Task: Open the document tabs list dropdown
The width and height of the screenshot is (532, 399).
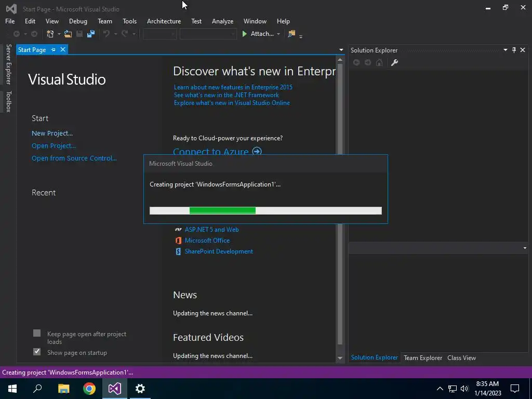Action: 341,50
